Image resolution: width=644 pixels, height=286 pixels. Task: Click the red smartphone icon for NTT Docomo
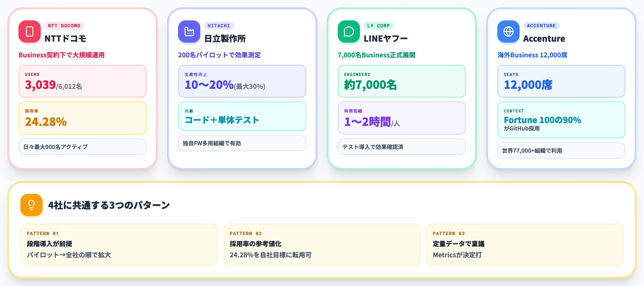click(30, 31)
